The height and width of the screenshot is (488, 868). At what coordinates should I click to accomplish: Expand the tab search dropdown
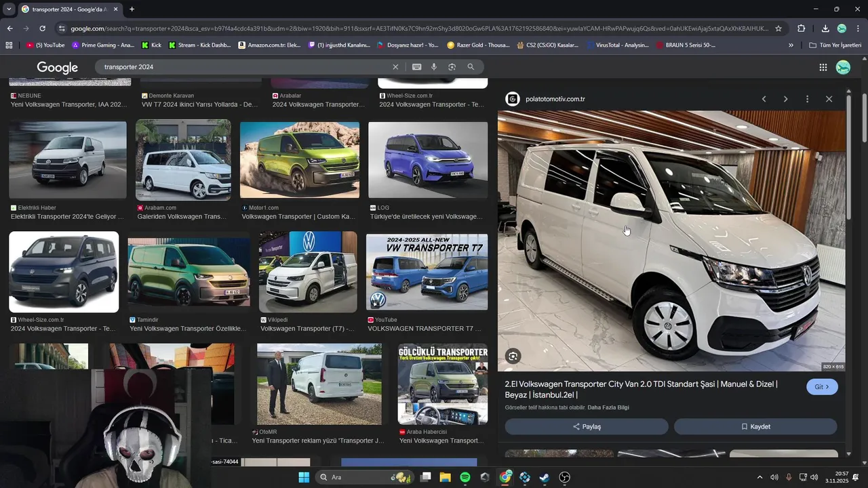(x=9, y=9)
